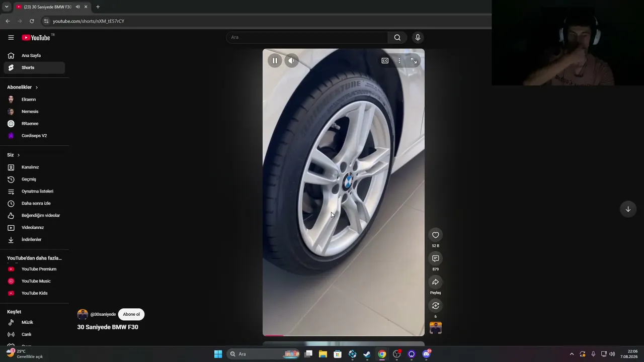This screenshot has height=362, width=644.
Task: Open a new browser tab
Action: [x=98, y=7]
